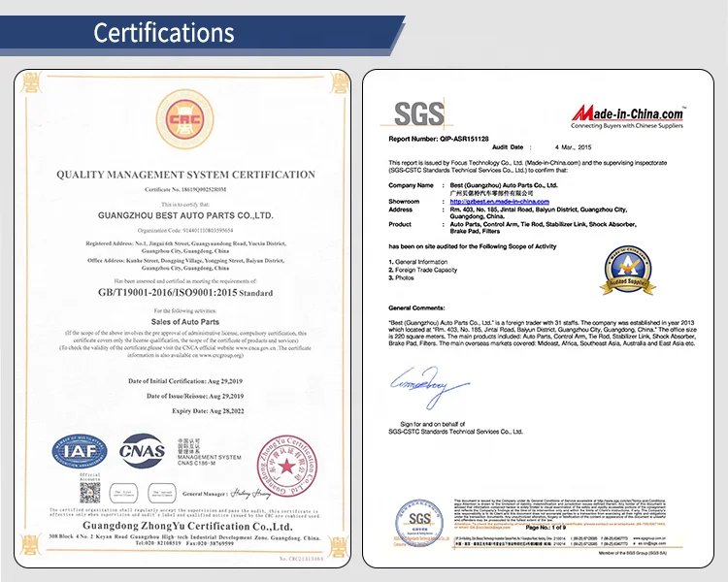
Task: Click 'Best (Guangzhou) Auto Parts Co., Ltd.' company name
Action: point(504,185)
